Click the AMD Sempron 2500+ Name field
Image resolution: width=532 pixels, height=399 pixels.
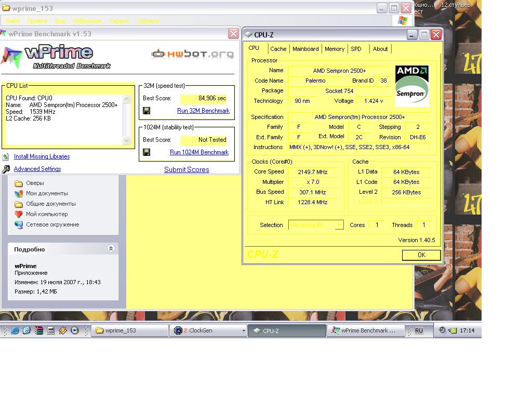pos(339,71)
